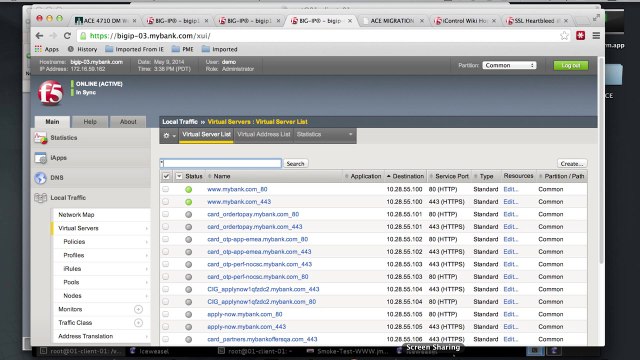Screen dimensions: 640x360
Task: Expand Pools submenu arrow
Action: [x=147, y=282]
